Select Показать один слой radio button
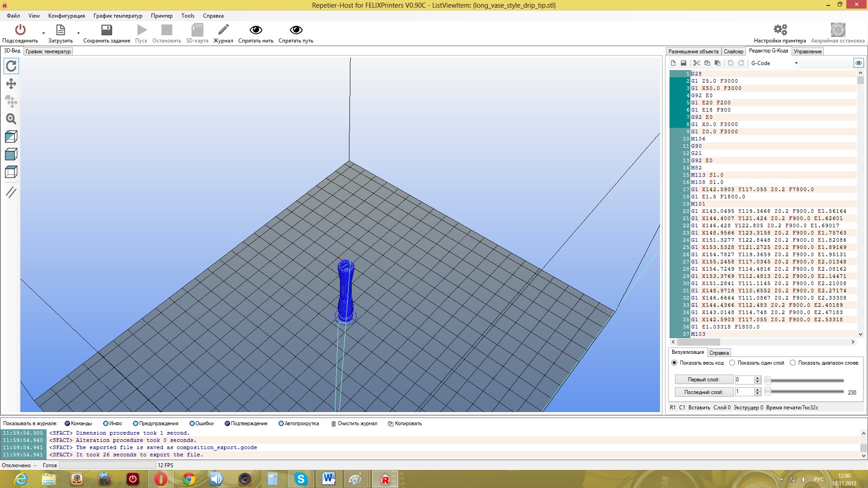Viewport: 868px width, 488px height. [732, 363]
